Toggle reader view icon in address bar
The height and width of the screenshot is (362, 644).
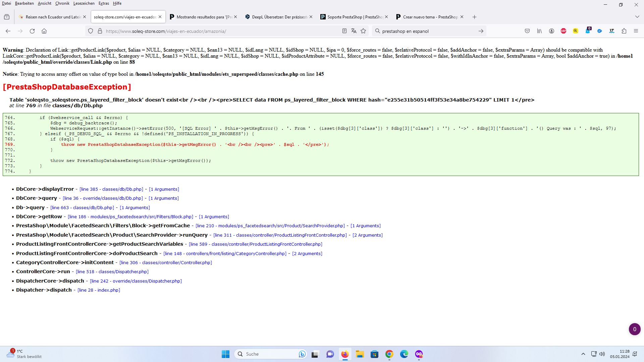pos(344,31)
